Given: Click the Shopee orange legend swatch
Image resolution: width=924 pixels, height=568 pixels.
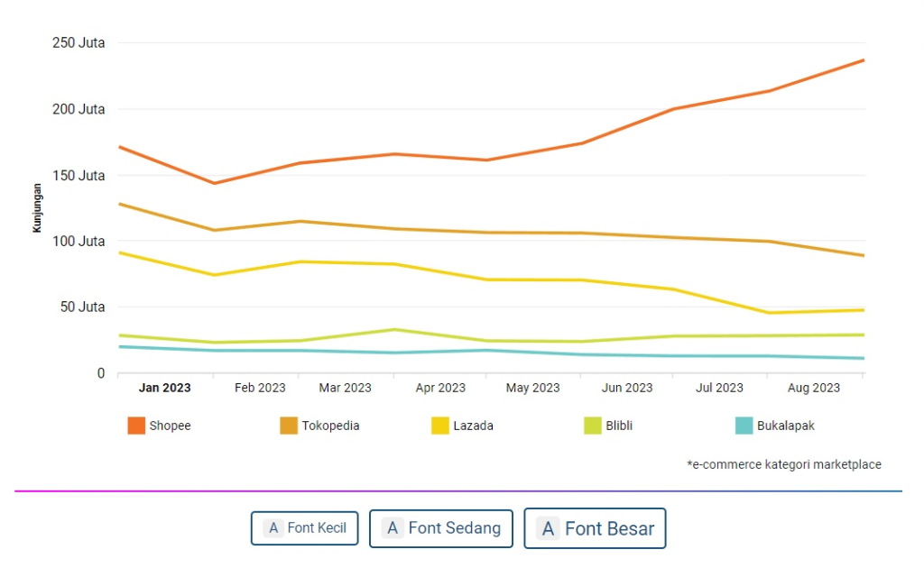Looking at the screenshot, I should point(136,426).
